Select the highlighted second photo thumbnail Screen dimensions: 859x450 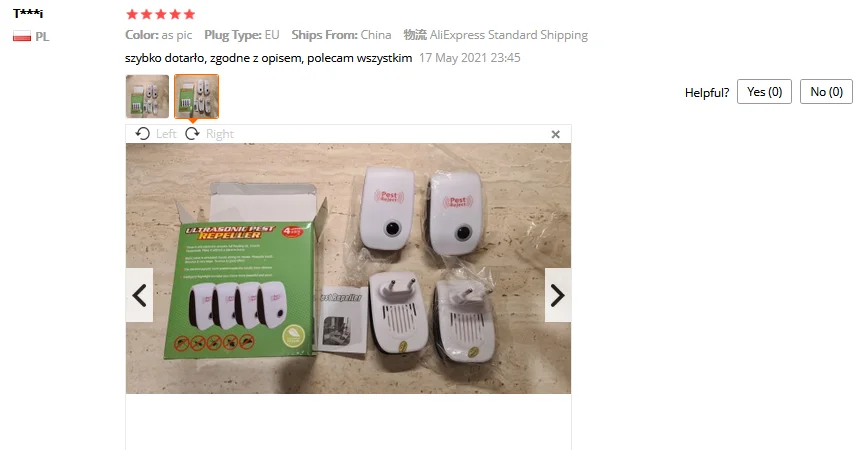(x=197, y=96)
